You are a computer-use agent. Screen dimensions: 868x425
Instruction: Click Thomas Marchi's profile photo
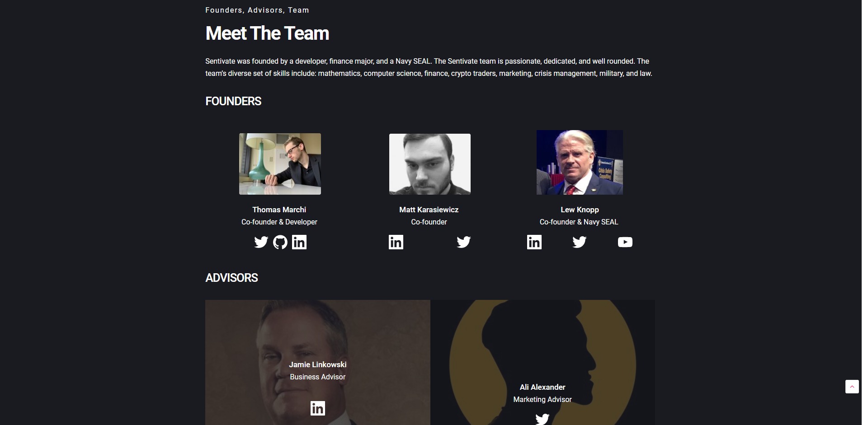click(280, 164)
